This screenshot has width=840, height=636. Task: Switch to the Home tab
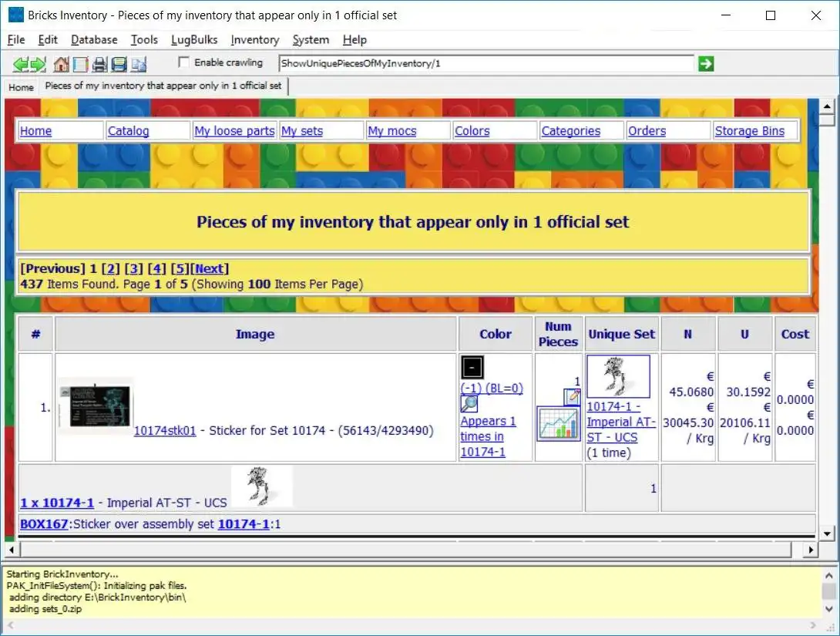21,87
